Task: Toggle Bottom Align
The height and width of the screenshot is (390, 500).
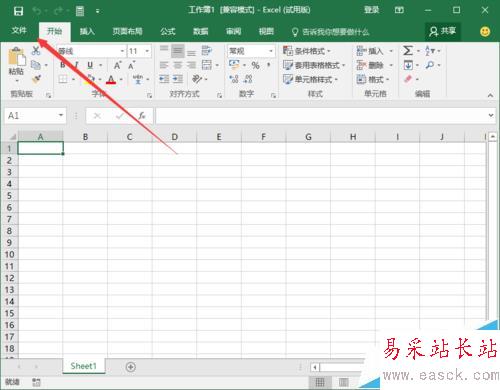Action: [x=191, y=52]
